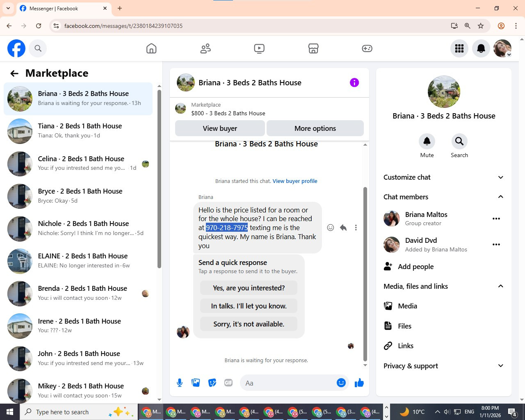Screen dimensions: 525x420
Task: Open Nichole 2 Beds 1 Bath House chat
Action: pos(78,228)
